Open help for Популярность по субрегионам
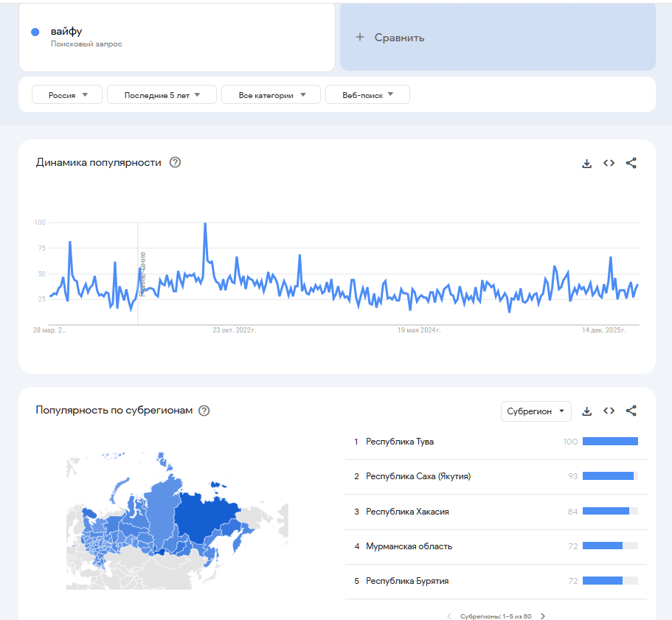The image size is (672, 620). click(204, 411)
